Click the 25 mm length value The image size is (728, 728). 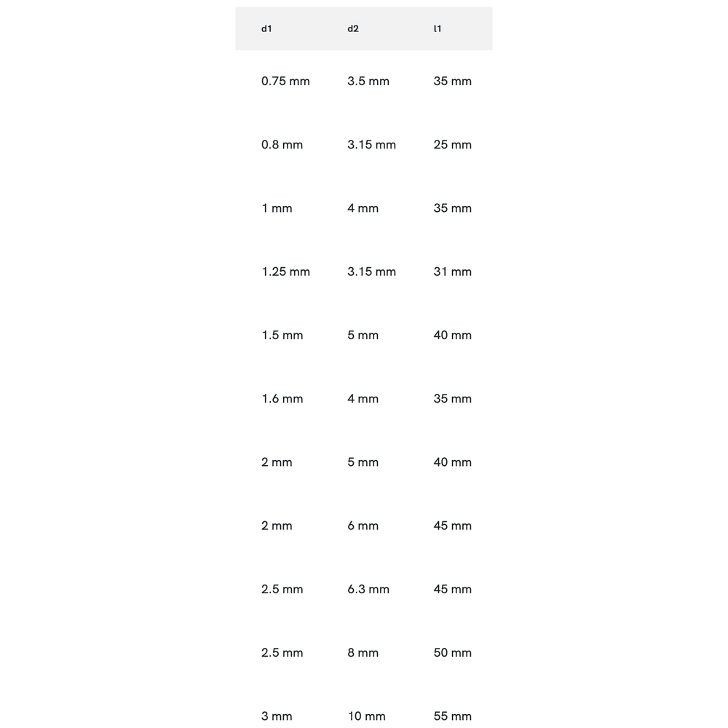pyautogui.click(x=452, y=145)
